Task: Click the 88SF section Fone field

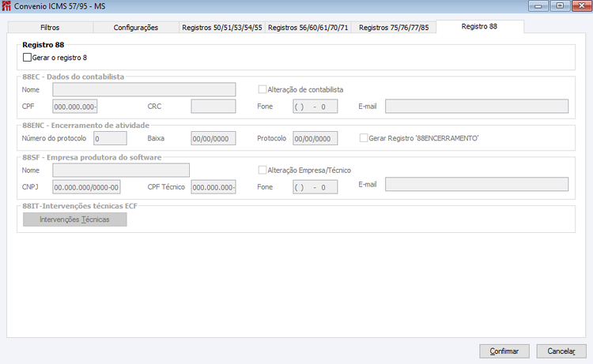Action: [x=315, y=187]
